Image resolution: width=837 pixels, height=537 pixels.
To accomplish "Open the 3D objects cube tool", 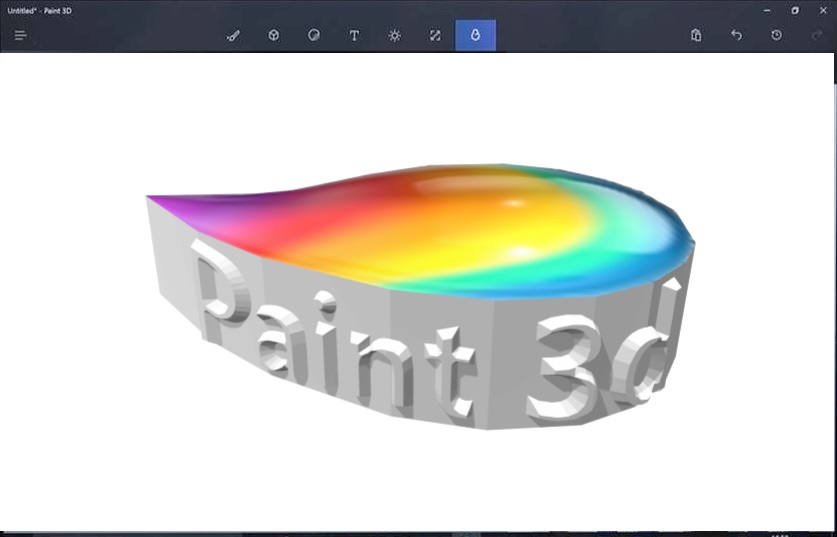I will pyautogui.click(x=273, y=36).
